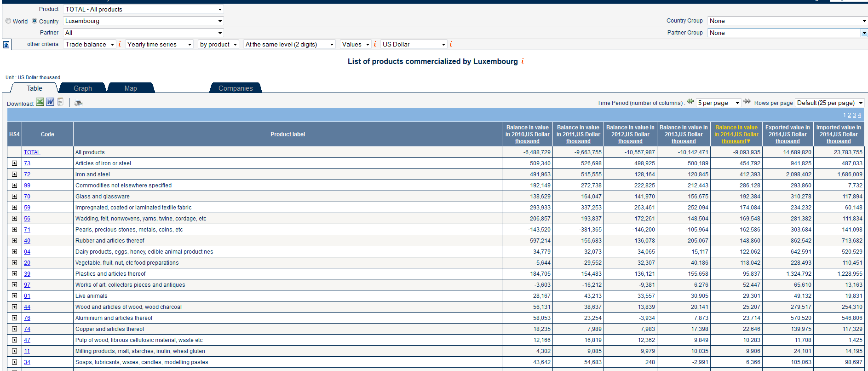Image resolution: width=868 pixels, height=371 pixels.
Task: Go to results page 4
Action: pyautogui.click(x=859, y=115)
